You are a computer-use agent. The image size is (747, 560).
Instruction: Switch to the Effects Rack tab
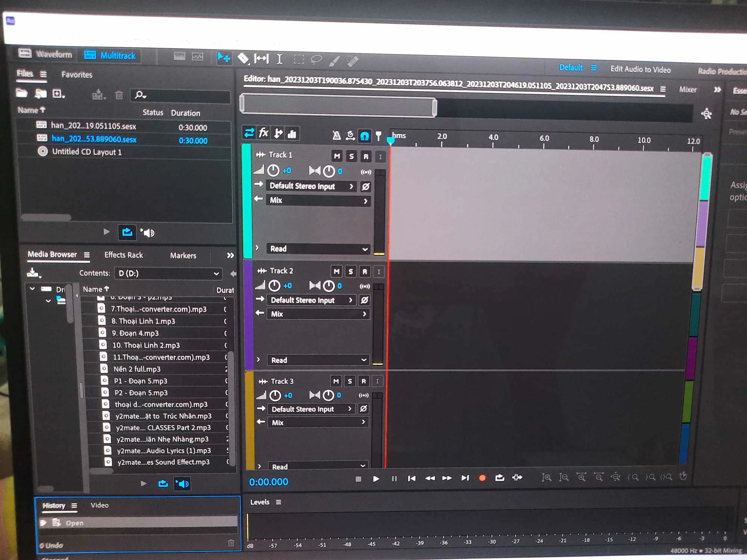coord(124,255)
